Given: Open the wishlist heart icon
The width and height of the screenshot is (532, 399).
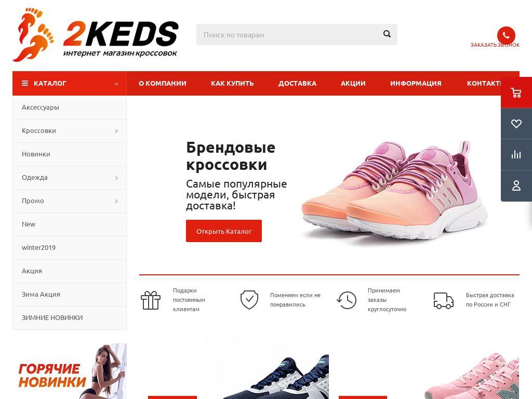Looking at the screenshot, I should tap(516, 124).
